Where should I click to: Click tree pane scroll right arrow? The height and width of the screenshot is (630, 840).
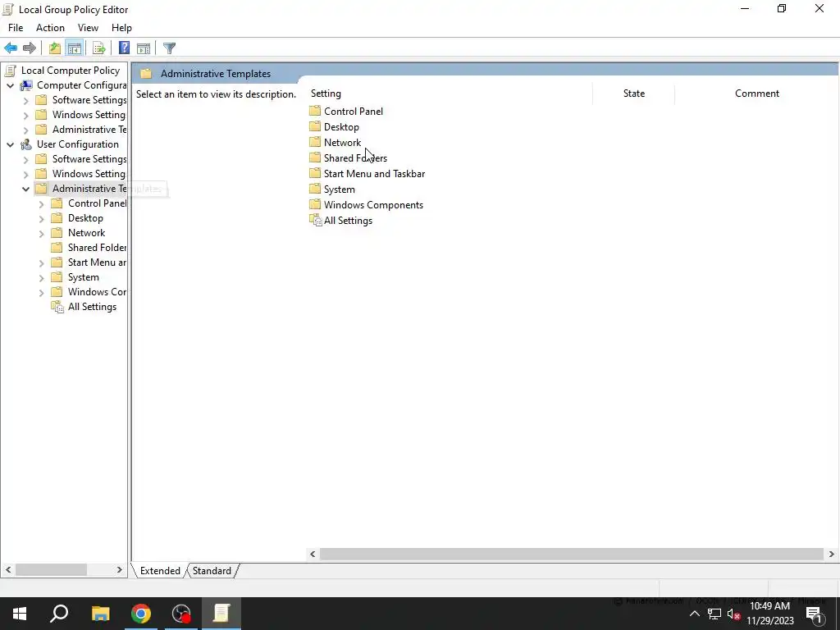click(x=120, y=569)
